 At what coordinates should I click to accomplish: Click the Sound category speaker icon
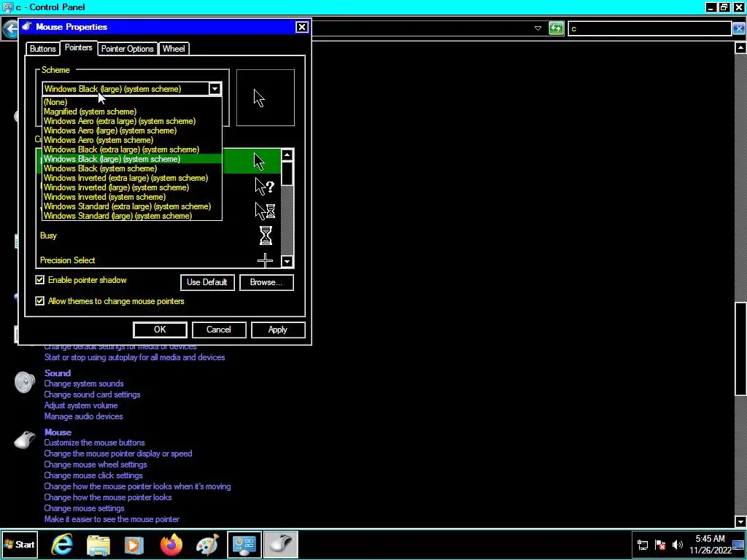pos(24,382)
